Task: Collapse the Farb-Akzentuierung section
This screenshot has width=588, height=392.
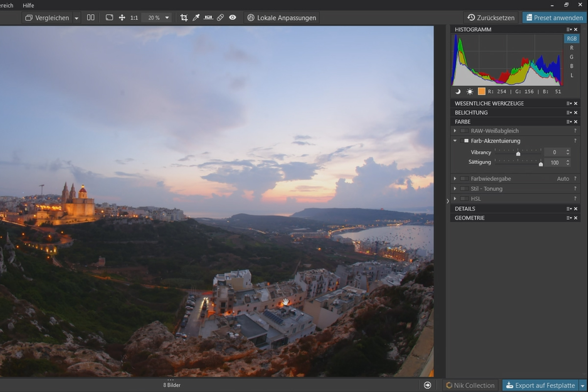Action: click(x=455, y=141)
